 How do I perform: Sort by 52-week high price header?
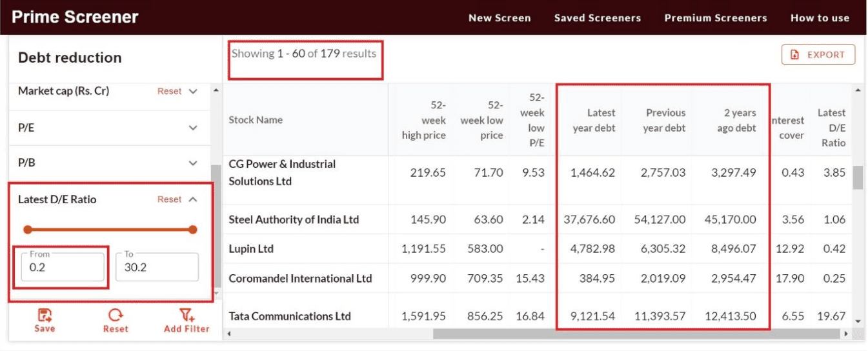tap(423, 120)
